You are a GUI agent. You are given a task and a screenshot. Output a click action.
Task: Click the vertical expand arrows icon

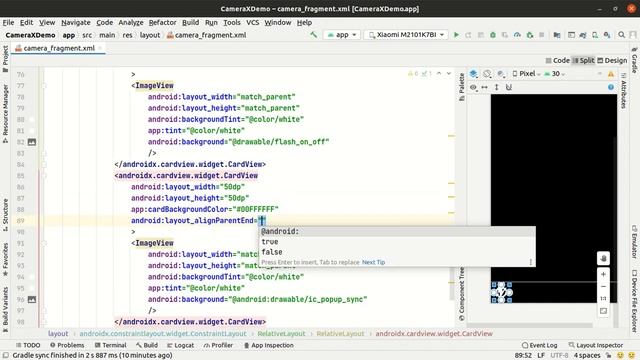click(496, 87)
